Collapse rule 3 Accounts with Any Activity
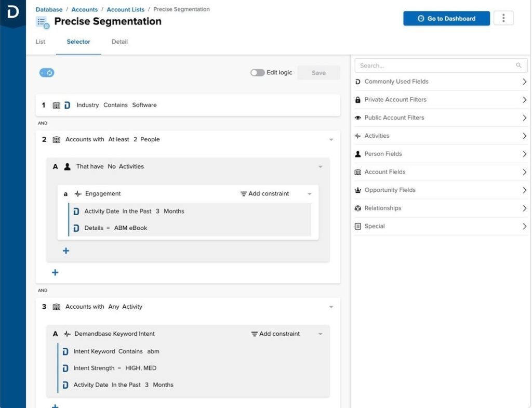The height and width of the screenshot is (408, 532). 331,307
